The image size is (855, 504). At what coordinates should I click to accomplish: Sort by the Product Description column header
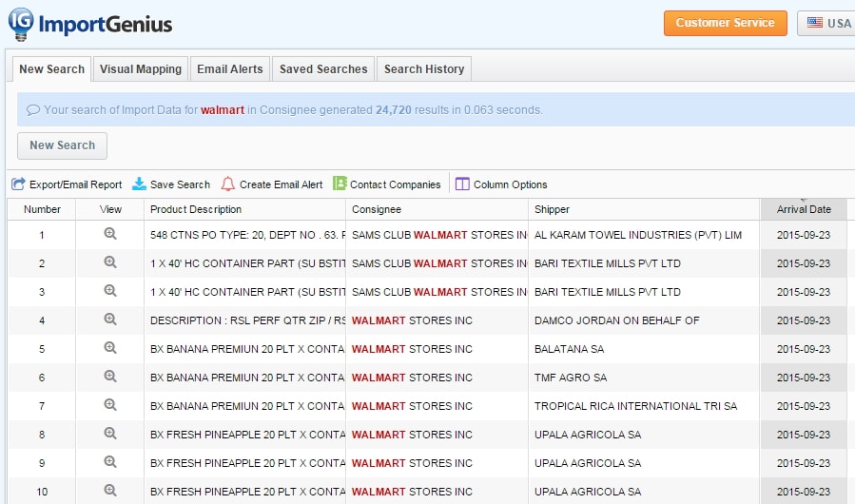pos(244,209)
